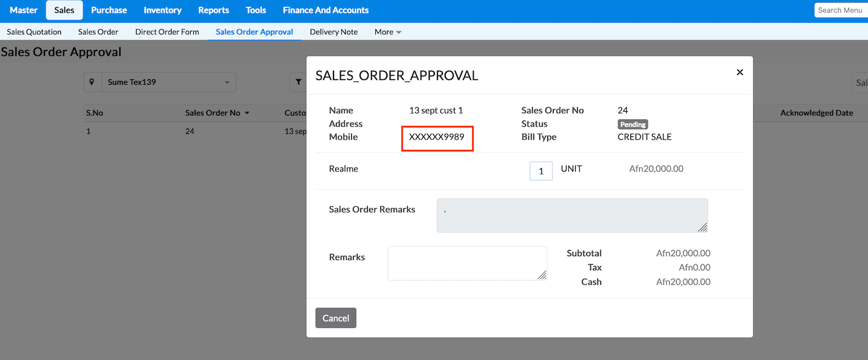Screen dimensions: 868x360
Task: Open Finance And Accounts menu
Action: 325,10
